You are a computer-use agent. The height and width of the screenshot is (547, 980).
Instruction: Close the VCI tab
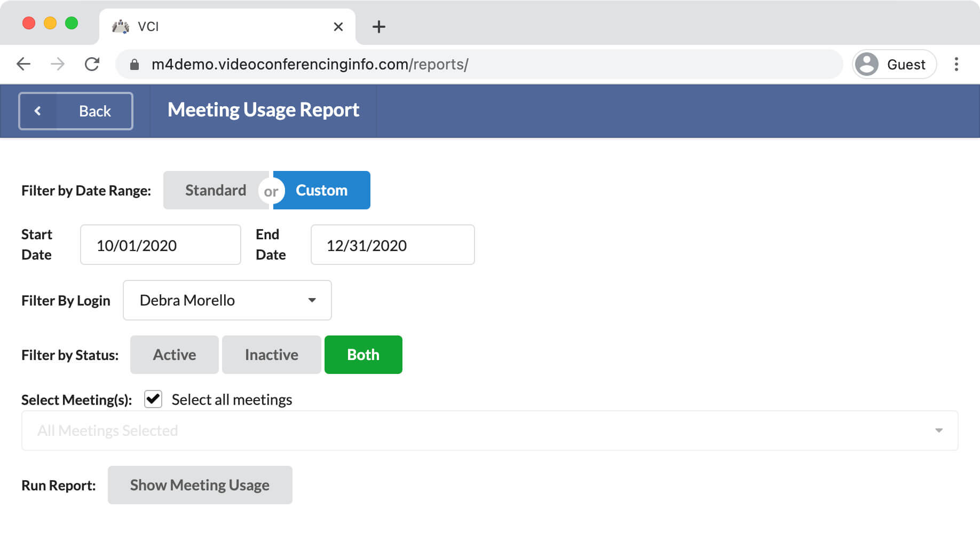338,27
